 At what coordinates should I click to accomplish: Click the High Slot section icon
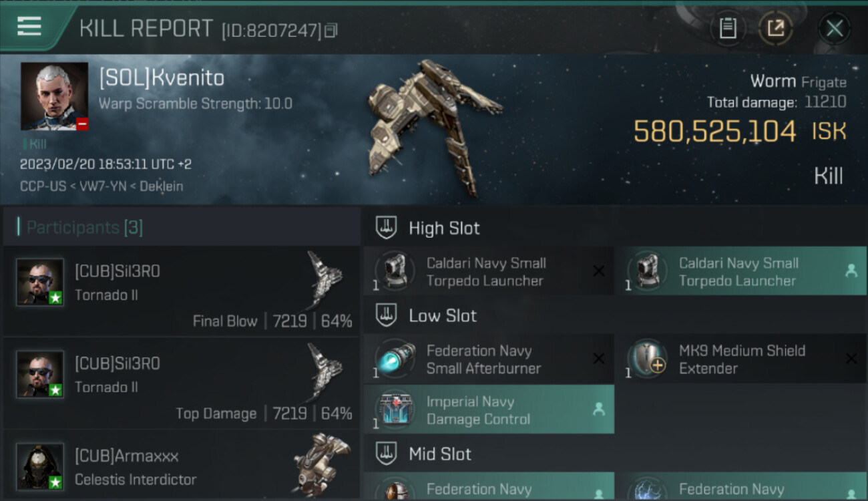coord(386,228)
